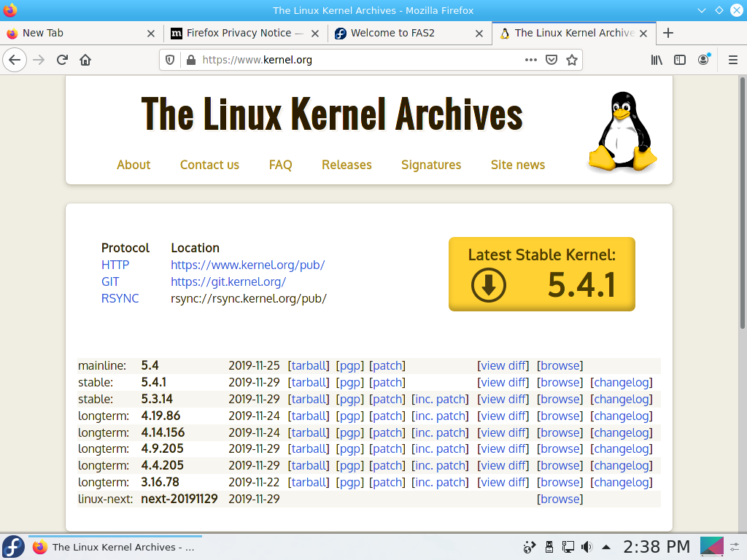Open changelog for longterm 4.4.205
The width and height of the screenshot is (747, 560).
point(622,465)
